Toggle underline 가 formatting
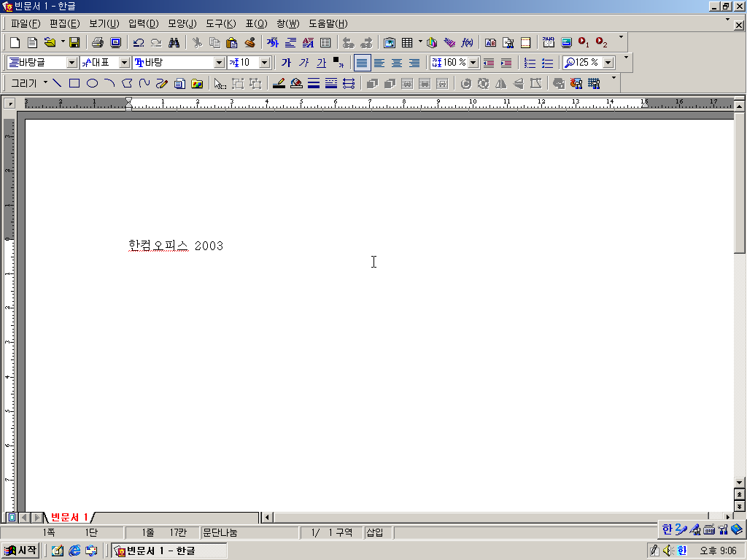 point(322,63)
